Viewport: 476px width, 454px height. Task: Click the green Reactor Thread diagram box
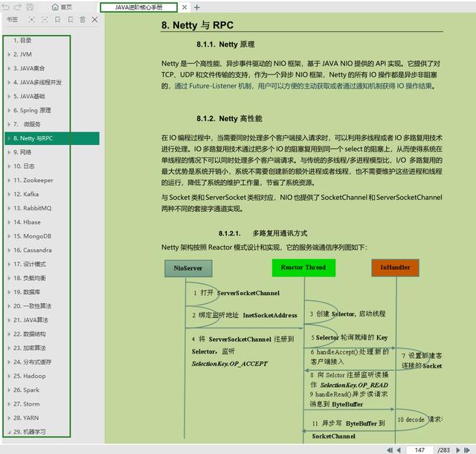(303, 267)
